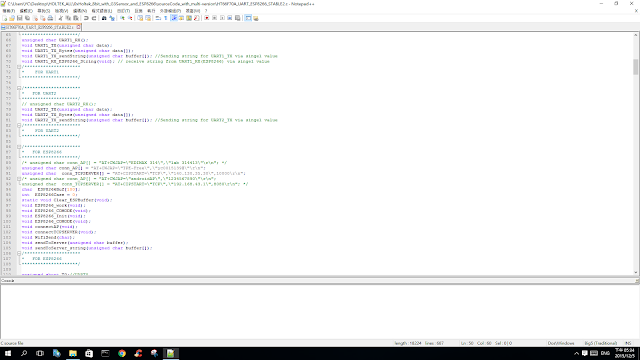Click the Print toolbar icon
Image resolution: width=640 pixels, height=360 pixels.
(x=50, y=18)
